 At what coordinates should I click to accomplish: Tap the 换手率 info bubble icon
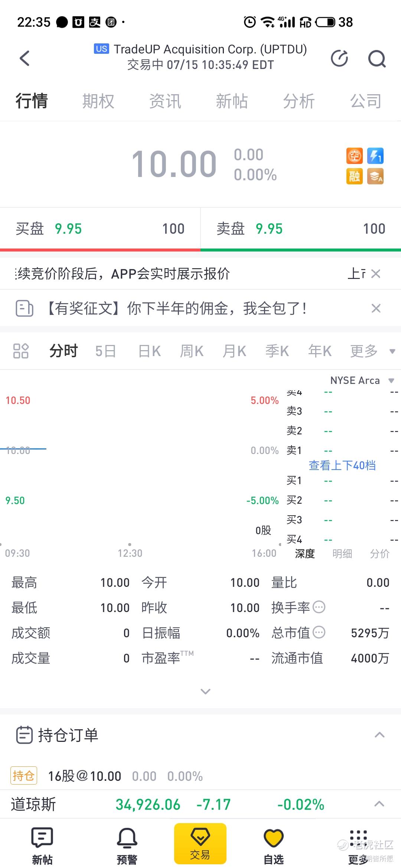pyautogui.click(x=319, y=607)
